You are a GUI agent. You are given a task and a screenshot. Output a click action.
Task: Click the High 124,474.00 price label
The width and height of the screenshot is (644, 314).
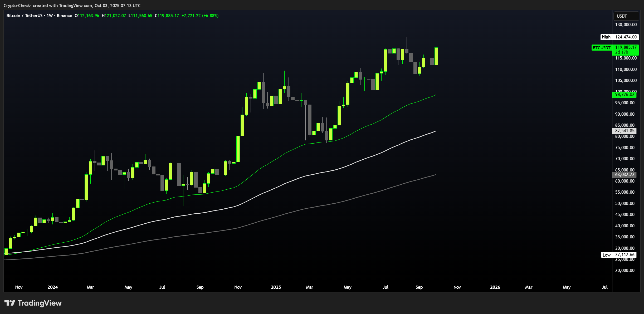619,37
